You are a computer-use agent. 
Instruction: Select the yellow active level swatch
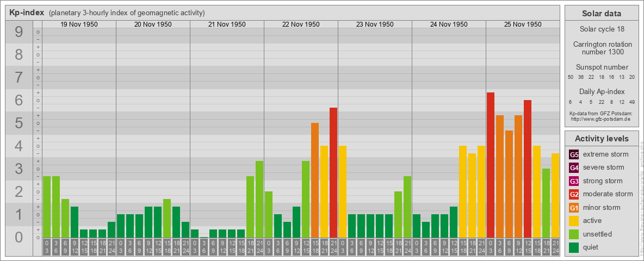pos(574,221)
